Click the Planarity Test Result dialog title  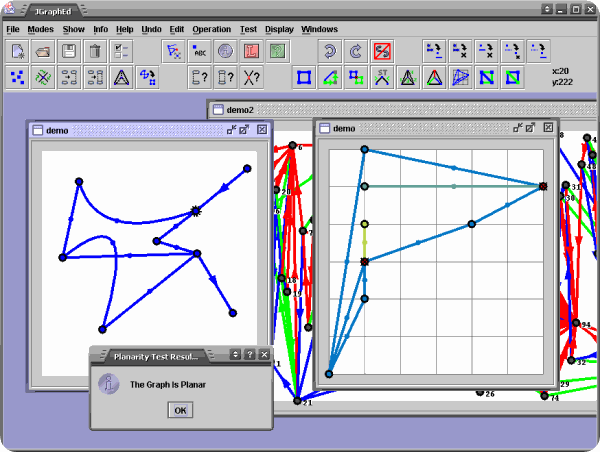(156, 357)
